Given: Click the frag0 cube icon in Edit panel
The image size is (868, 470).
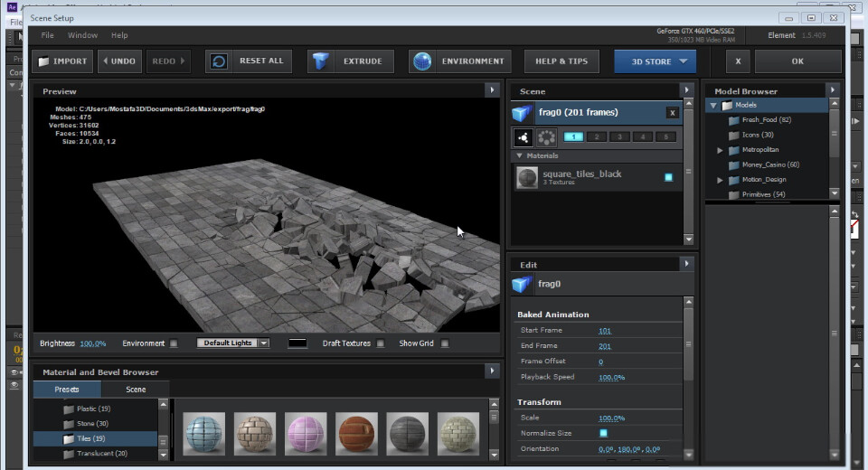Looking at the screenshot, I should (521, 284).
